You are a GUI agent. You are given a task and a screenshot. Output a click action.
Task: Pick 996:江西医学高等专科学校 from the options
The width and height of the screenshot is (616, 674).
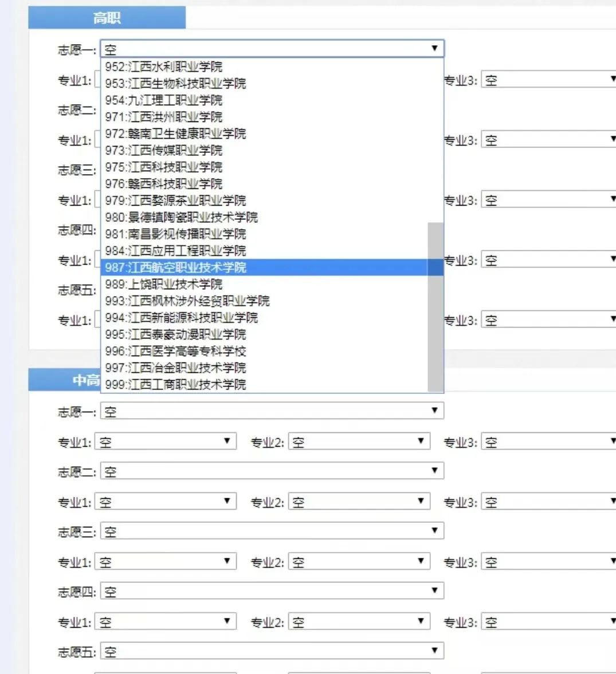(x=173, y=351)
